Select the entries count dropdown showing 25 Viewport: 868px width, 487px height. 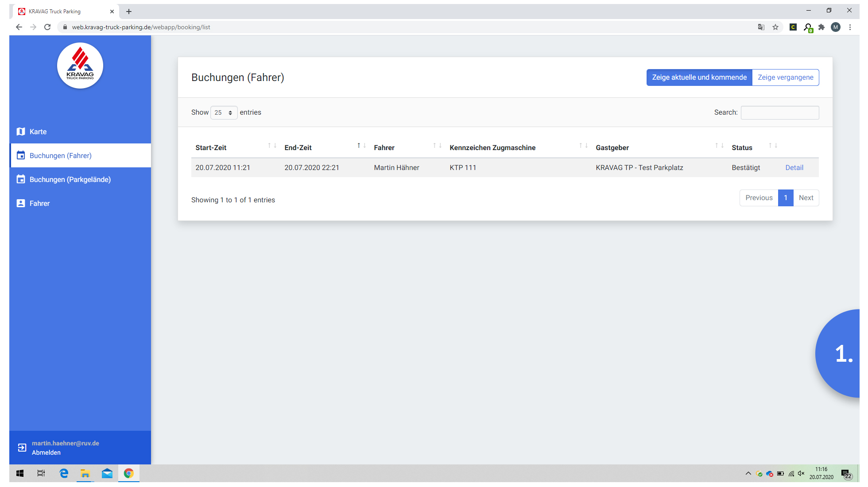point(223,112)
